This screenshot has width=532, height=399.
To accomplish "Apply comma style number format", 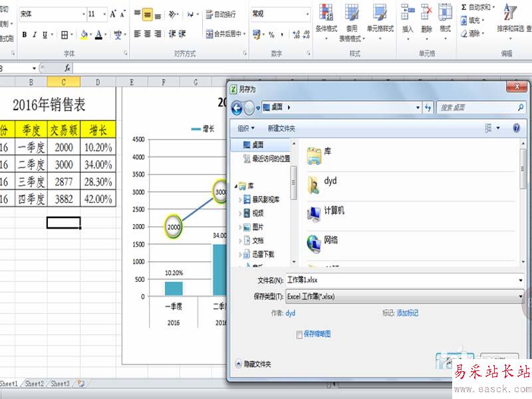I will coord(281,35).
